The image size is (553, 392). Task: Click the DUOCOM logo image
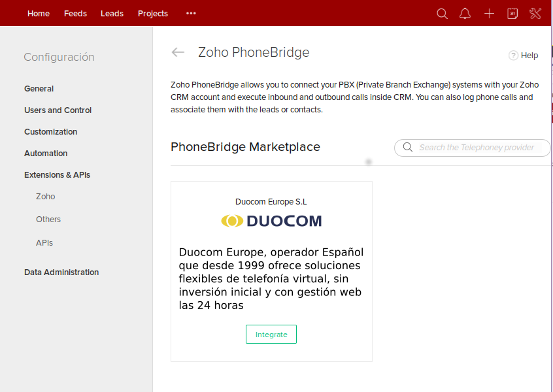271,220
